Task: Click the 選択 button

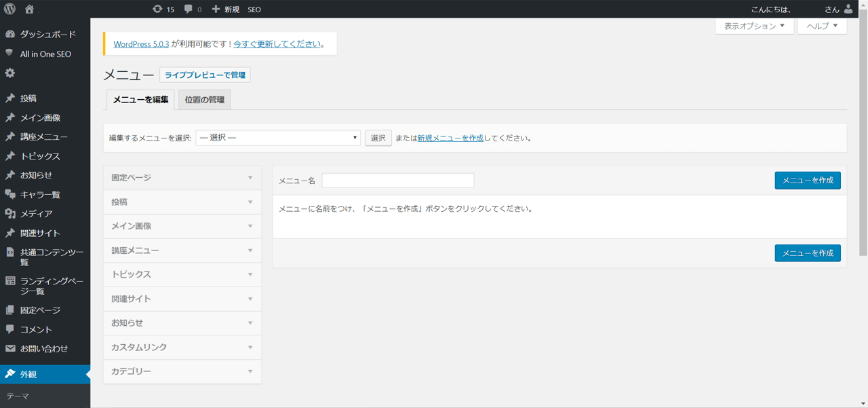Action: click(x=378, y=138)
